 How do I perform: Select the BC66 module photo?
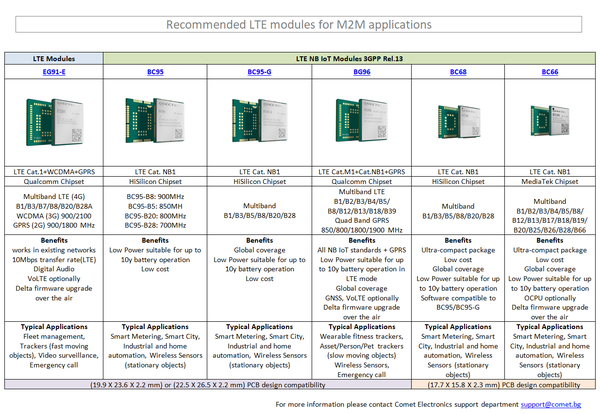pos(550,121)
